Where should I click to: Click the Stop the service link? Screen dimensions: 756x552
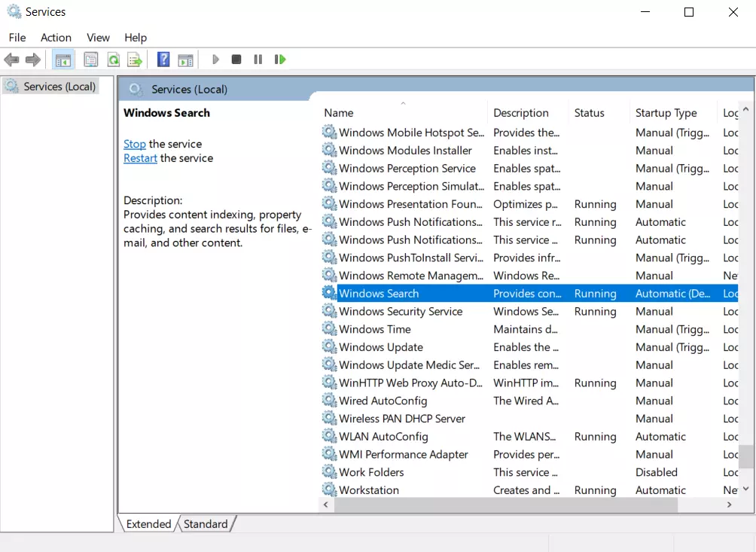pos(135,144)
